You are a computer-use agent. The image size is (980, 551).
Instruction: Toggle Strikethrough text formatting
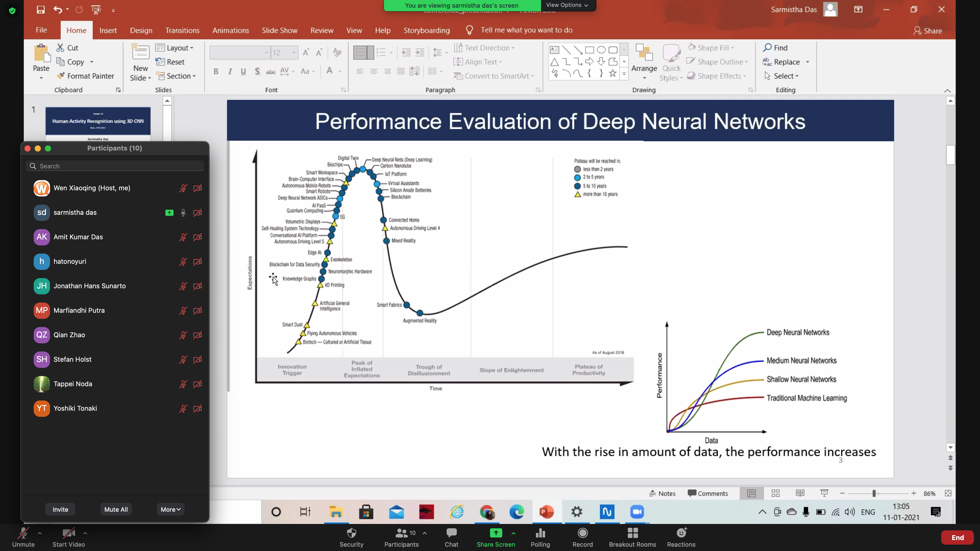click(x=271, y=71)
